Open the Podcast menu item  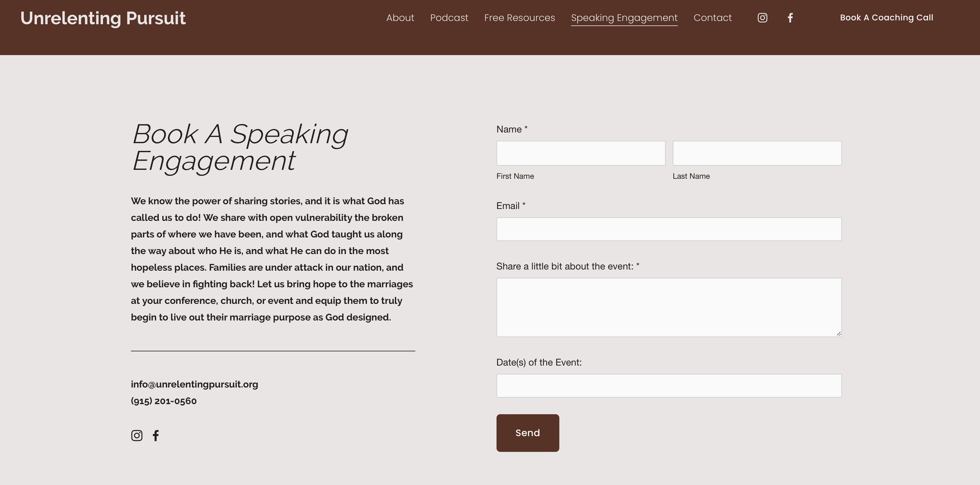[449, 18]
